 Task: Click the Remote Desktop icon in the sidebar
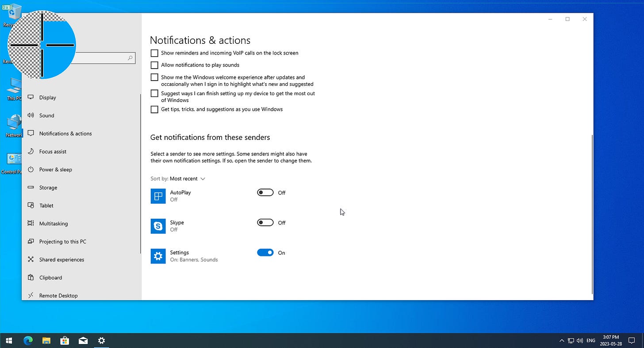(x=31, y=295)
